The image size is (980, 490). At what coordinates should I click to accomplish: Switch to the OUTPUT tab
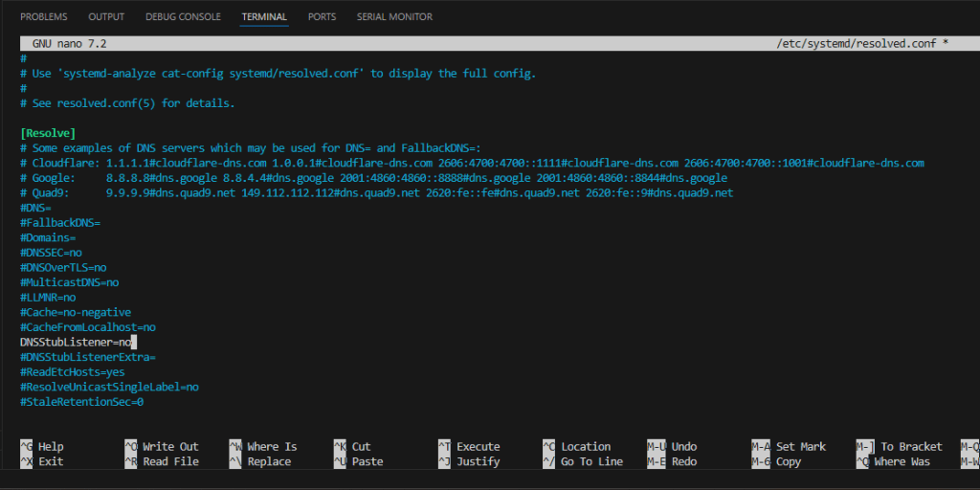tap(106, 17)
